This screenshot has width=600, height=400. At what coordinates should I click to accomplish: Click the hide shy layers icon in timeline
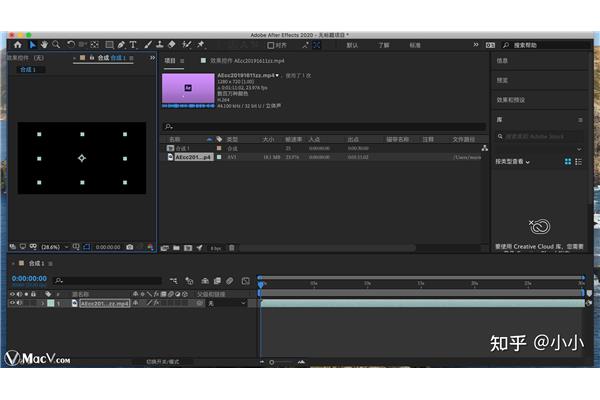(205, 281)
